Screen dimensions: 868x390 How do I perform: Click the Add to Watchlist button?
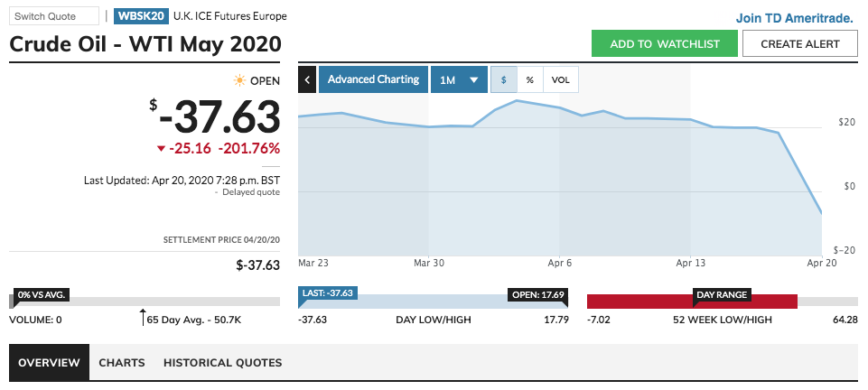664,43
